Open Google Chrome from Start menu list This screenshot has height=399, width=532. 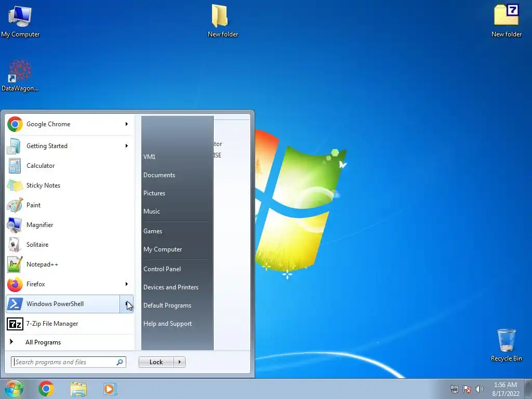point(63,124)
